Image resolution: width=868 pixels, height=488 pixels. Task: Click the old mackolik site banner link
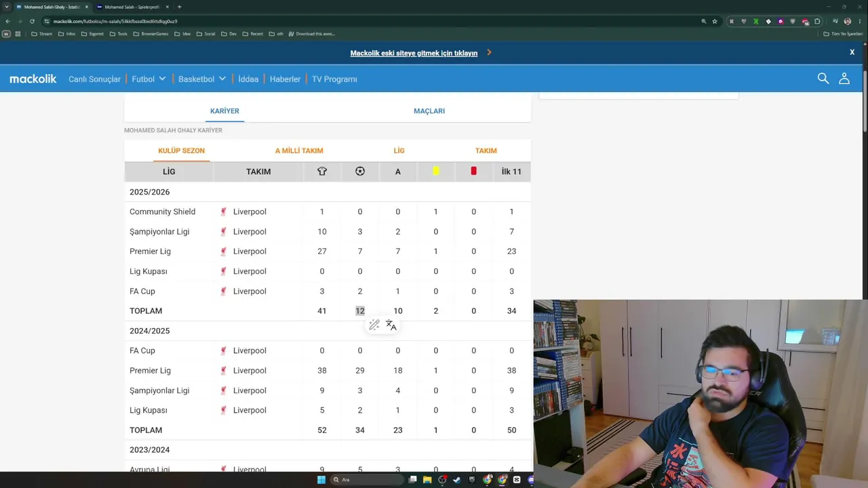pyautogui.click(x=414, y=53)
